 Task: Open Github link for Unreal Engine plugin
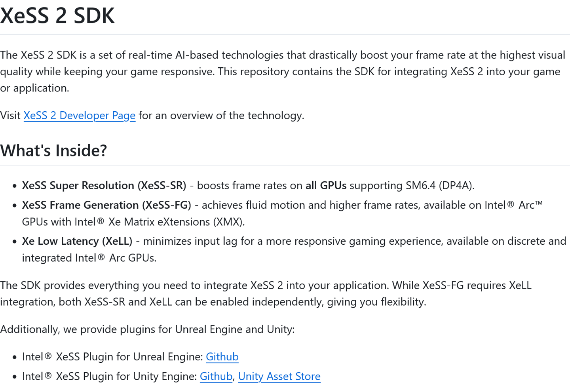click(222, 357)
